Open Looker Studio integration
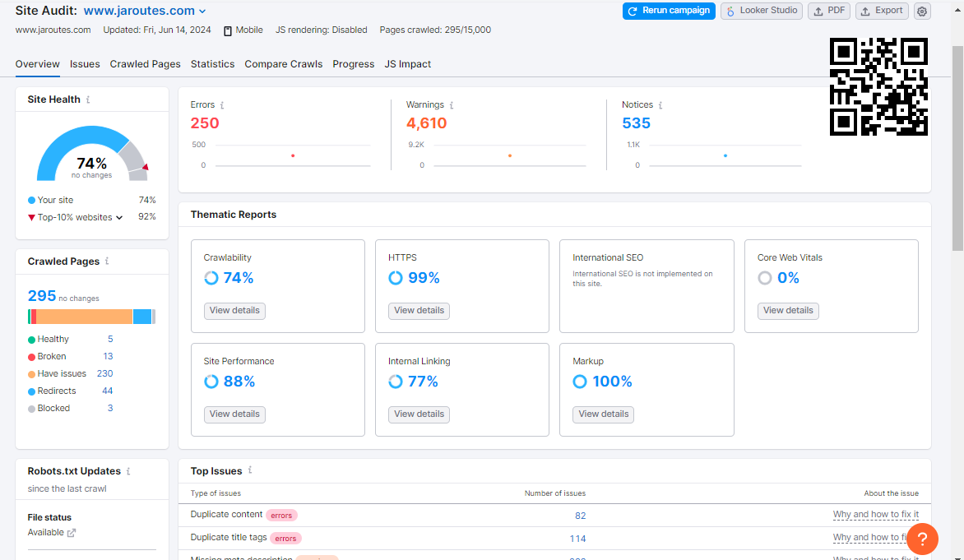 point(762,11)
